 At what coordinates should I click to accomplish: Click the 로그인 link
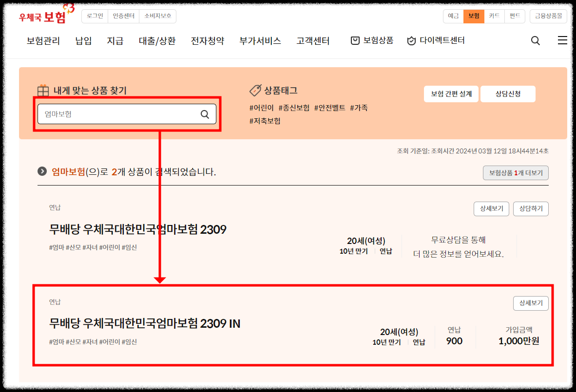(x=95, y=16)
